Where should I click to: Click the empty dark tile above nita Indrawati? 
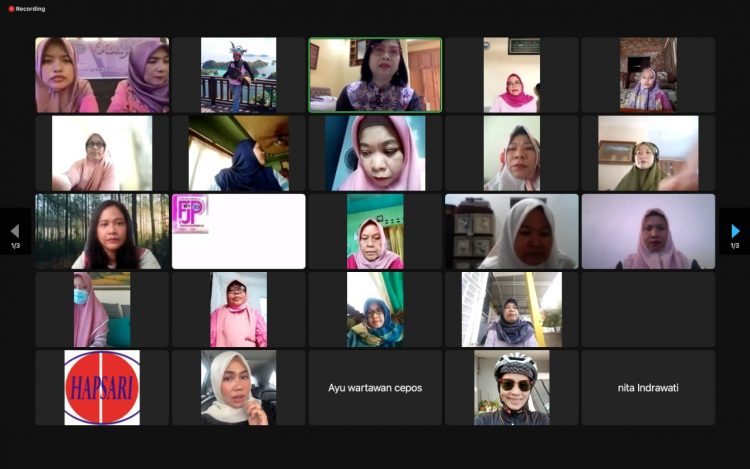click(x=648, y=309)
